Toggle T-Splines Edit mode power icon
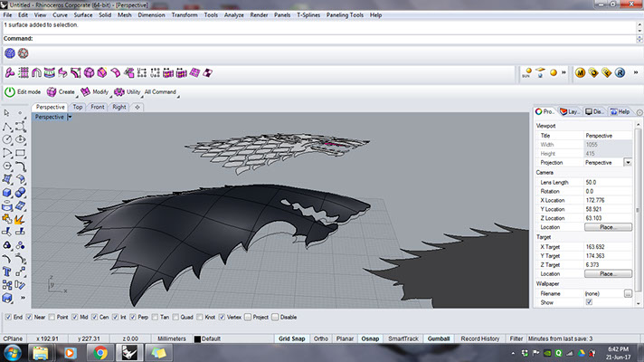The image size is (644, 362). coord(10,92)
